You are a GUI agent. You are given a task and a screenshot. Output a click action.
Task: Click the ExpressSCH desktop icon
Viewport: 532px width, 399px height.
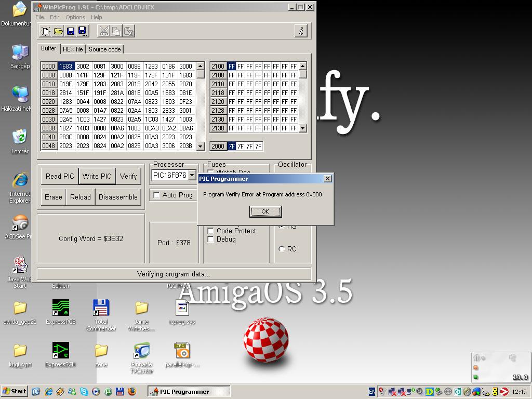61,354
